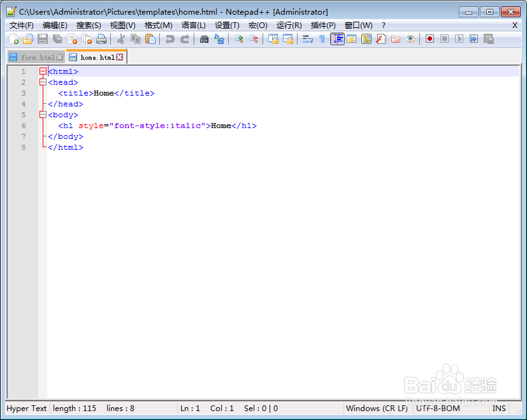This screenshot has height=420, width=527.
Task: Toggle INS insert mode in status bar
Action: pos(499,409)
